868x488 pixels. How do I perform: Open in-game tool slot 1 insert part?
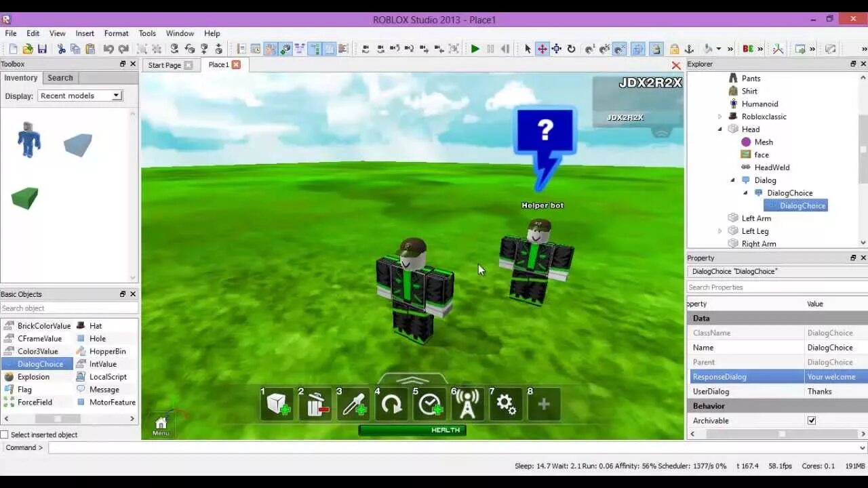[278, 405]
